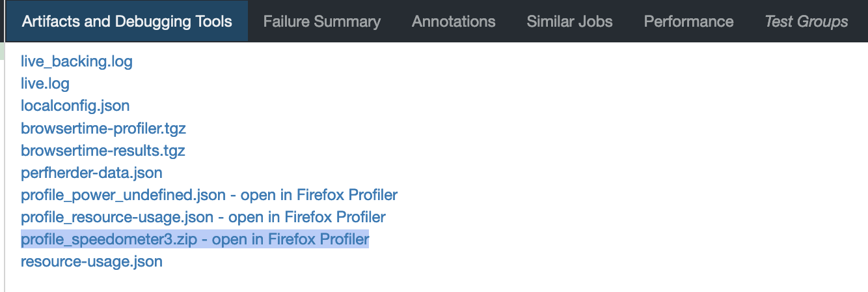Open speedometer3 profile in Firefox Profiler
Viewport: 868px width, 292px height.
[290, 239]
